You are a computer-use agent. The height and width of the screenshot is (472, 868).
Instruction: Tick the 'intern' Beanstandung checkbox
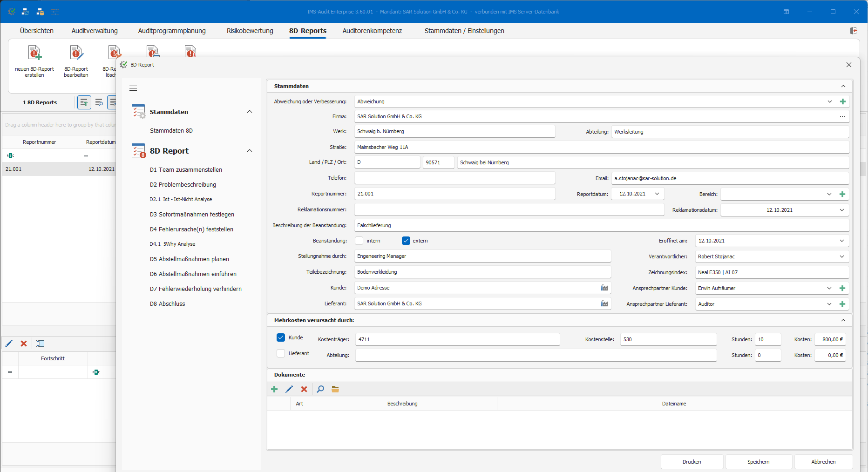click(x=359, y=241)
